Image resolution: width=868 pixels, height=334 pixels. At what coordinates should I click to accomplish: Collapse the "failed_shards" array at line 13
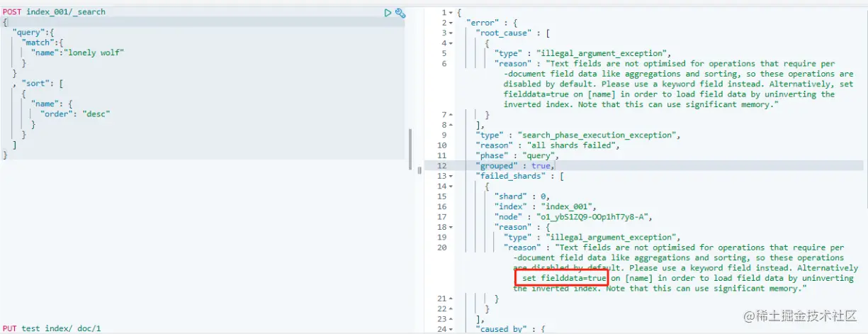[x=452, y=176]
